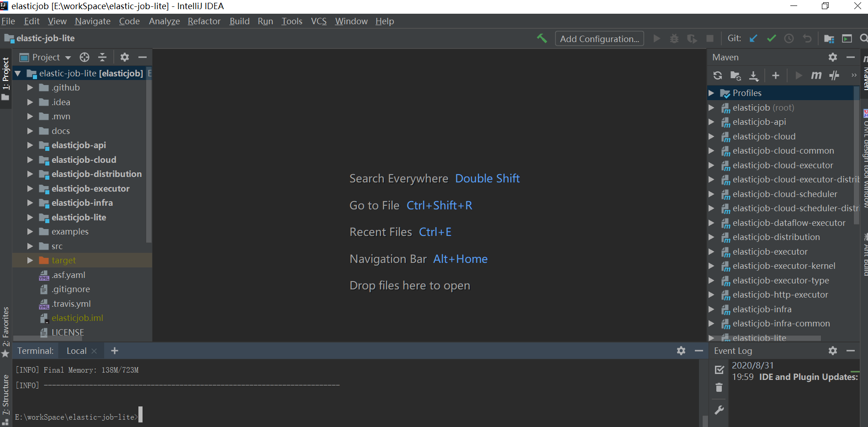Click Locate target icon in Project panel
The height and width of the screenshot is (427, 868).
click(x=85, y=57)
